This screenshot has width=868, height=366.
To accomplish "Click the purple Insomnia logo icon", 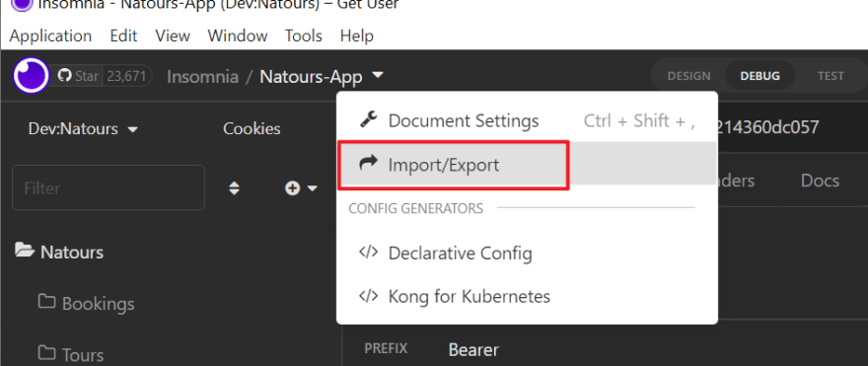I will [31, 76].
